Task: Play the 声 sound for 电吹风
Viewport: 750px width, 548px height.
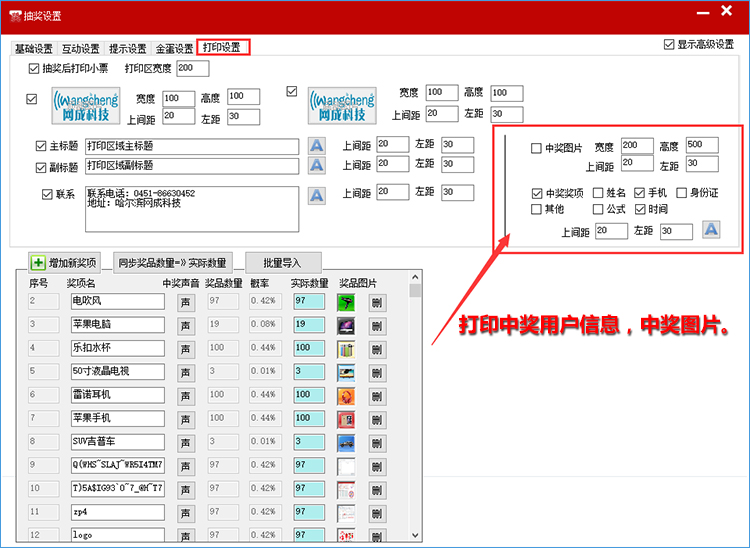Action: pos(186,301)
